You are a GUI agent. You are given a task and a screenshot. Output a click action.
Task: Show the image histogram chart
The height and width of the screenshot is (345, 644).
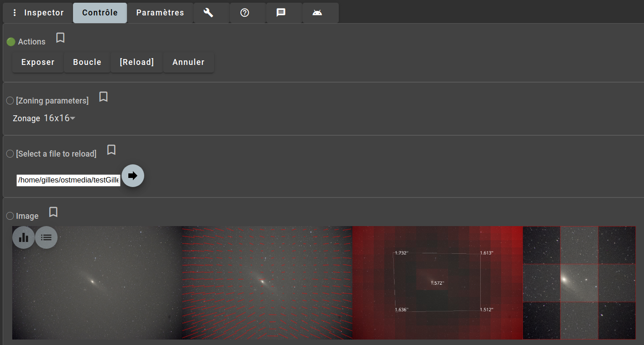click(x=24, y=237)
